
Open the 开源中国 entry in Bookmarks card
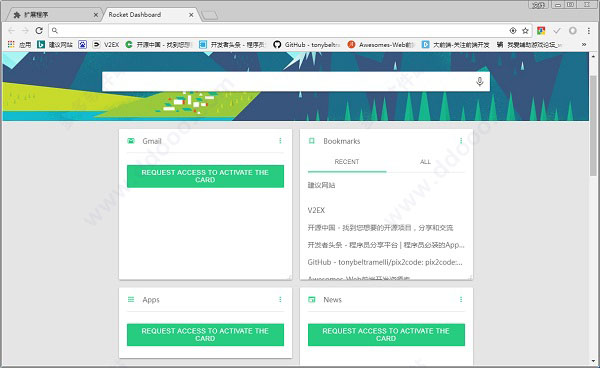[x=380, y=228]
